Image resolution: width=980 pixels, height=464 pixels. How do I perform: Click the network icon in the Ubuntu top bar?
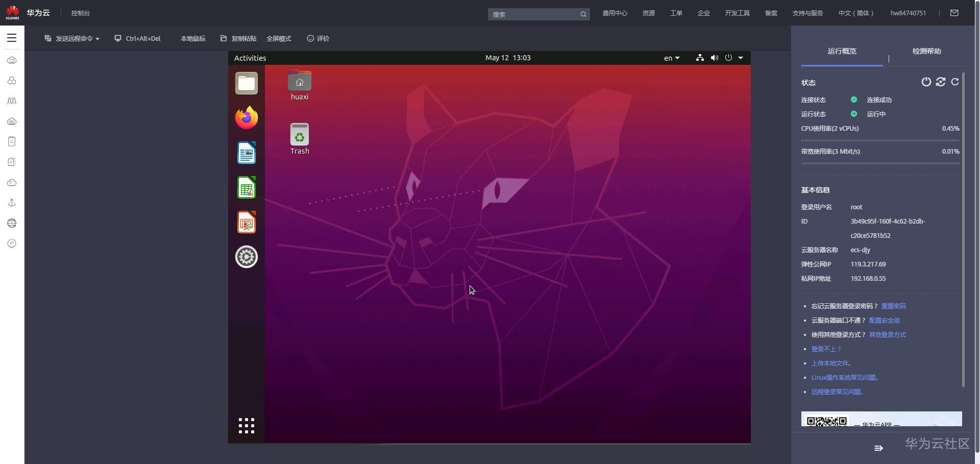point(700,58)
